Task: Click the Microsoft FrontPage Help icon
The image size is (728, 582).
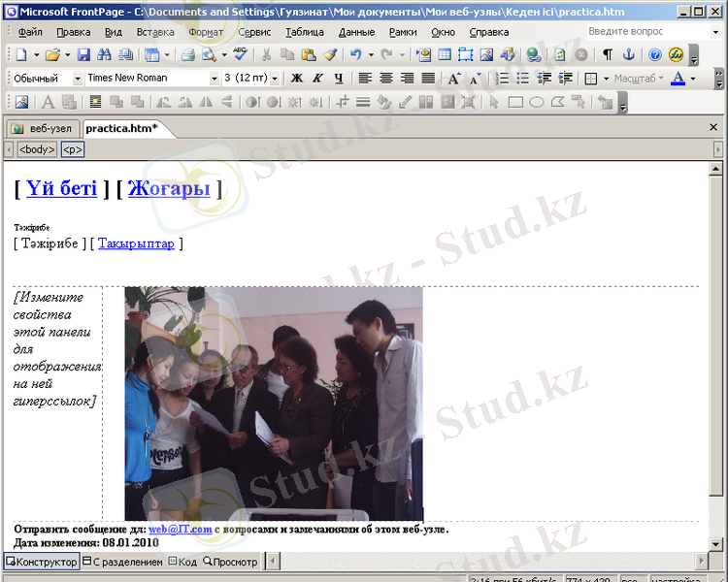Action: pos(655,55)
